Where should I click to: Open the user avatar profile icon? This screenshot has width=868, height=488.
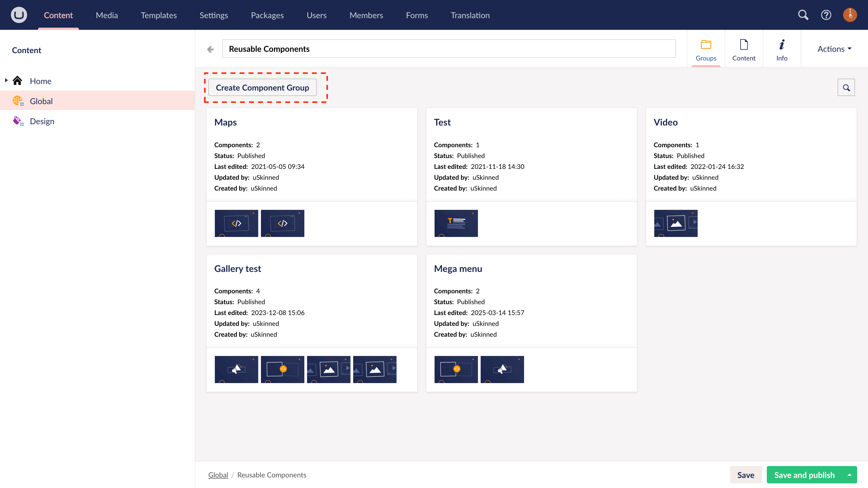pyautogui.click(x=850, y=15)
